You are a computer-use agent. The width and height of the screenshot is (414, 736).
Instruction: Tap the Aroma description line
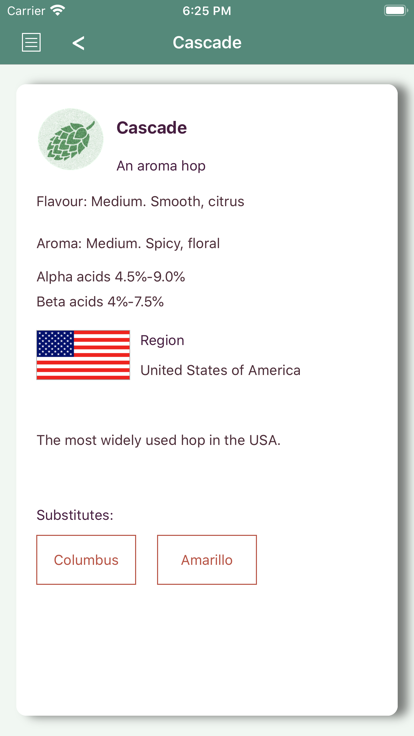(128, 243)
